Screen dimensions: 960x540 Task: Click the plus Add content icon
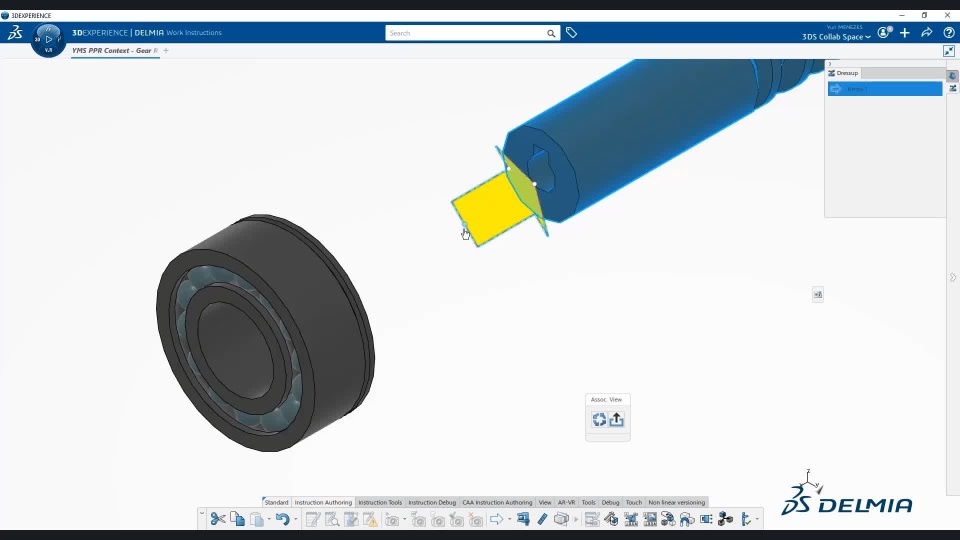click(x=905, y=32)
